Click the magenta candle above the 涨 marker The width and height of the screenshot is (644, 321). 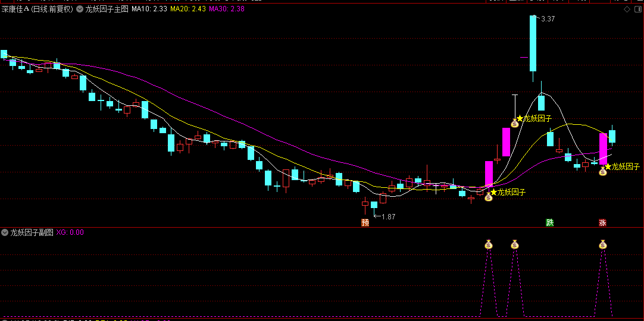(x=603, y=149)
